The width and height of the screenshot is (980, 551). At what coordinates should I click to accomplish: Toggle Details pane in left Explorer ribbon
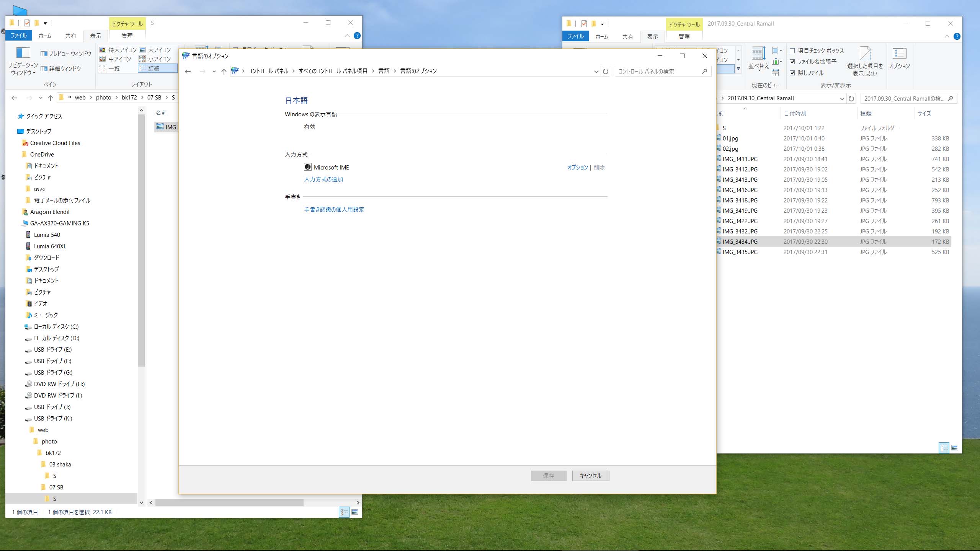click(x=61, y=68)
